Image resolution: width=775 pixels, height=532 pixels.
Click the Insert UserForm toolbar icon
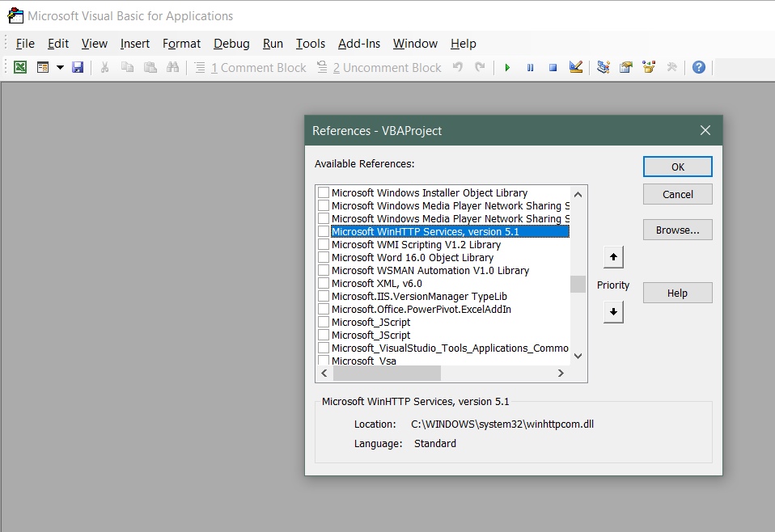point(44,68)
